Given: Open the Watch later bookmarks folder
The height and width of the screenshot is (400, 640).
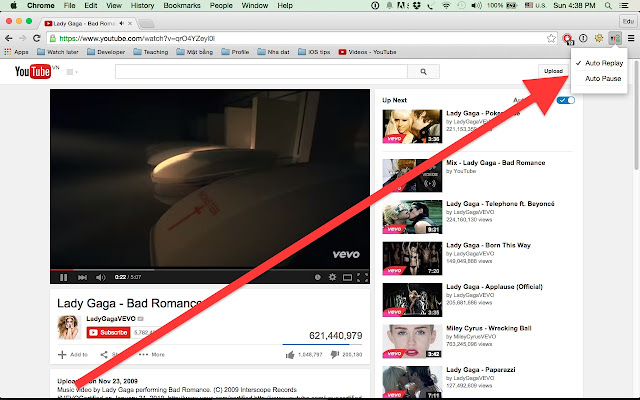Looking at the screenshot, I should pyautogui.click(x=58, y=52).
